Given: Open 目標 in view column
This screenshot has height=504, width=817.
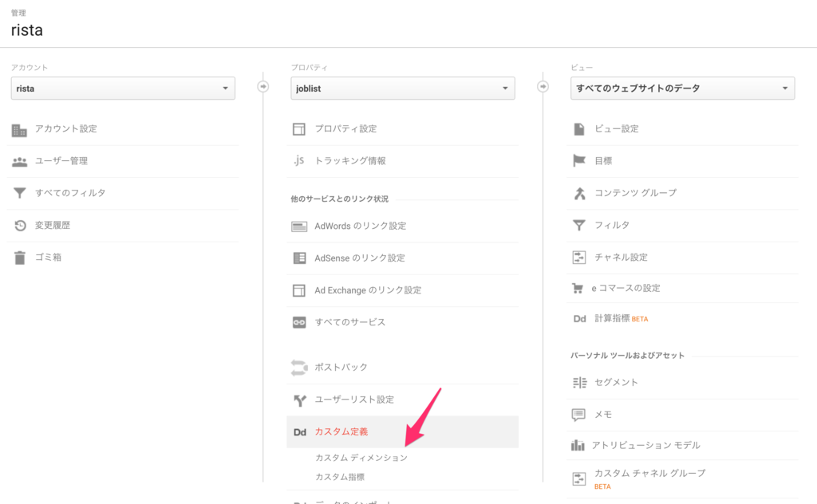Looking at the screenshot, I should [x=603, y=161].
